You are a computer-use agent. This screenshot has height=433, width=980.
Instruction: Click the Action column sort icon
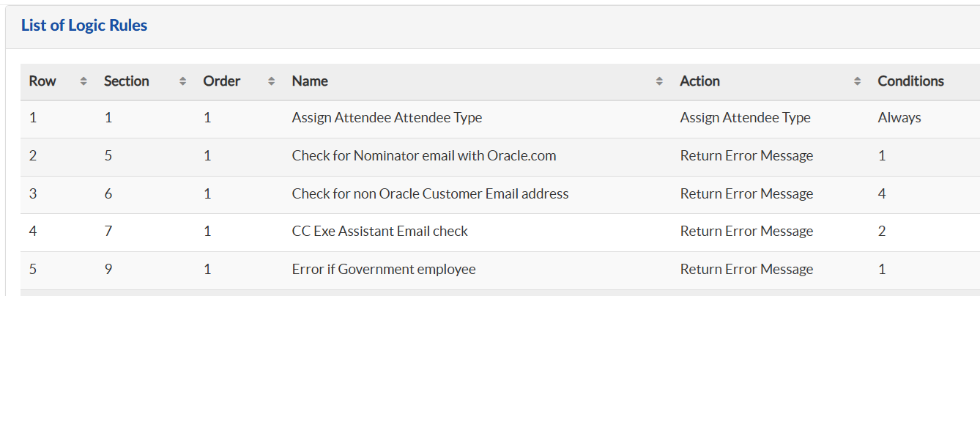point(857,81)
